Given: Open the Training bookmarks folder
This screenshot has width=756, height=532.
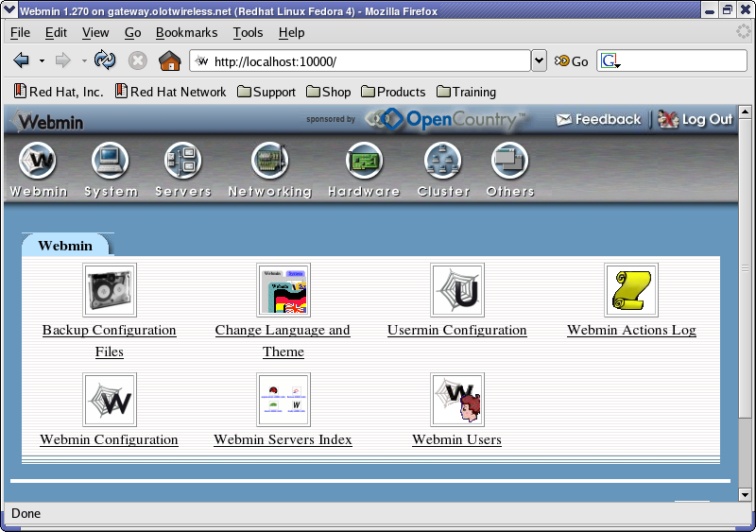Looking at the screenshot, I should point(466,92).
